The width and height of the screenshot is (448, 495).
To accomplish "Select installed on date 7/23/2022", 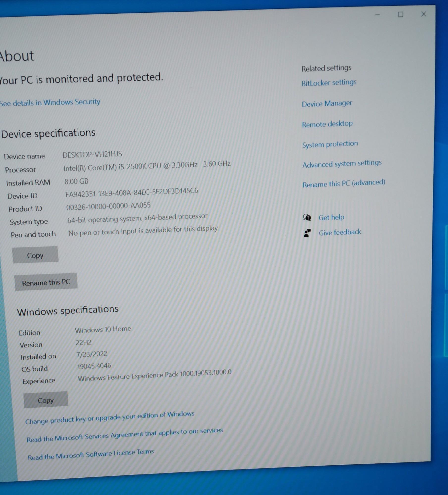I will point(92,354).
